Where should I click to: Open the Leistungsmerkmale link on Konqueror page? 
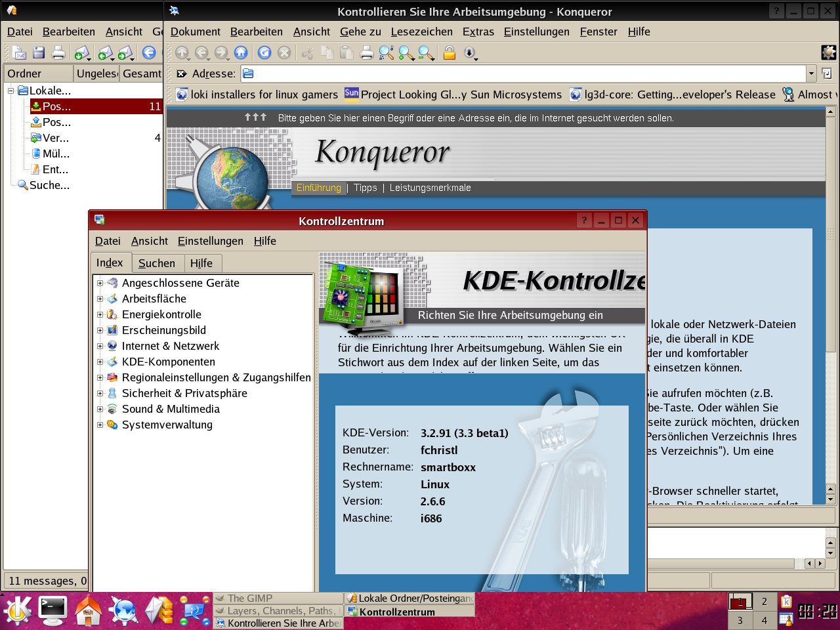click(430, 188)
